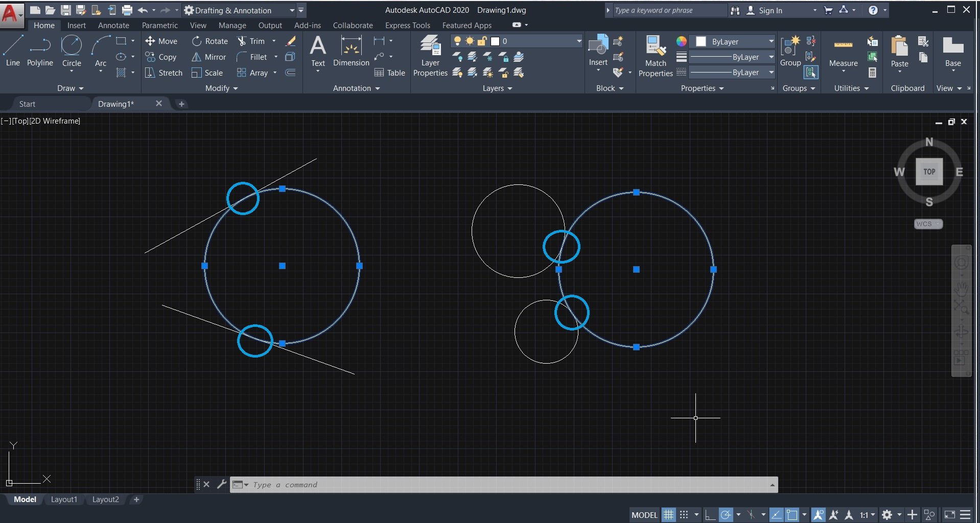Switch to the Insert ribbon tab
This screenshot has height=523, width=980.
click(x=76, y=25)
